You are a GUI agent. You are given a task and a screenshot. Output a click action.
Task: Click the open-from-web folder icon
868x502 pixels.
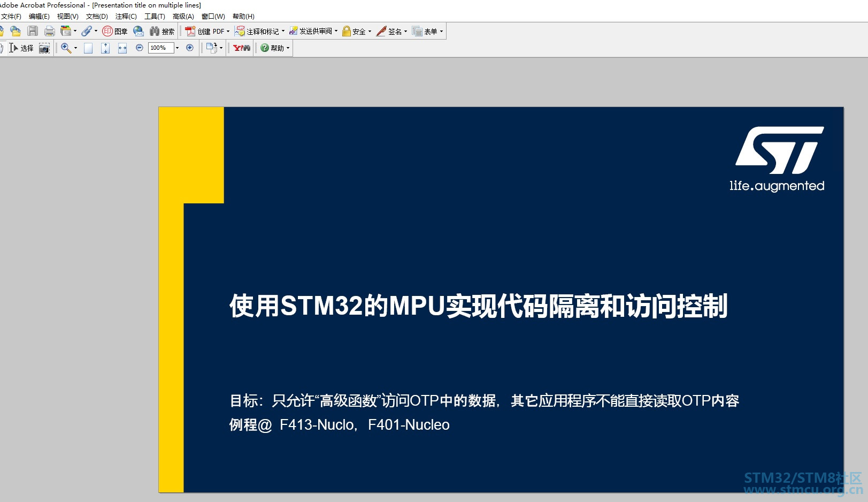point(16,32)
